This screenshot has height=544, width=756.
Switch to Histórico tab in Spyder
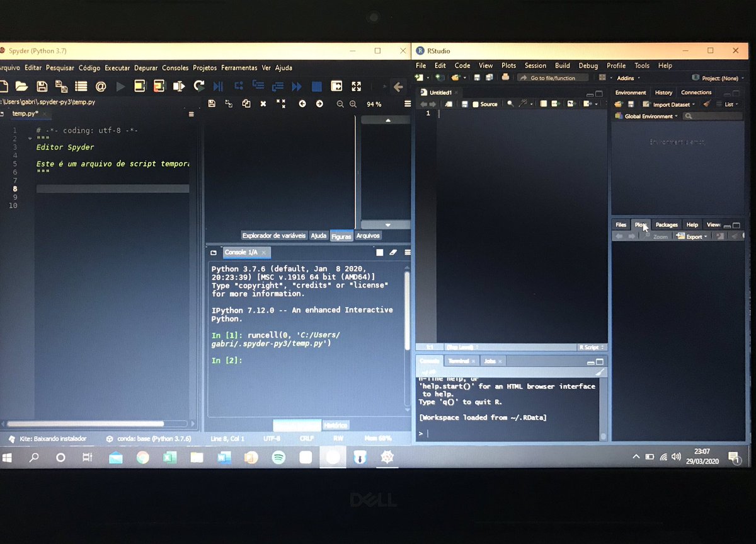click(x=336, y=425)
